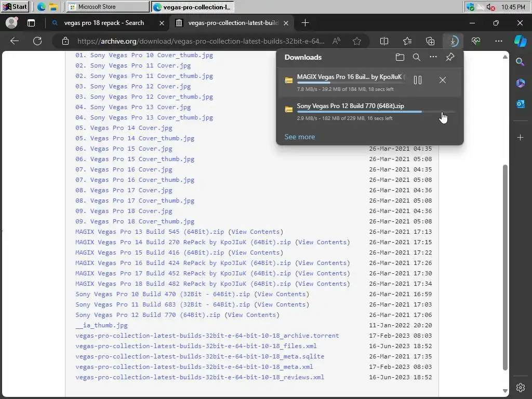Open MAGIX Vegas Pro 15 Build 416 zip link

tap(150, 252)
